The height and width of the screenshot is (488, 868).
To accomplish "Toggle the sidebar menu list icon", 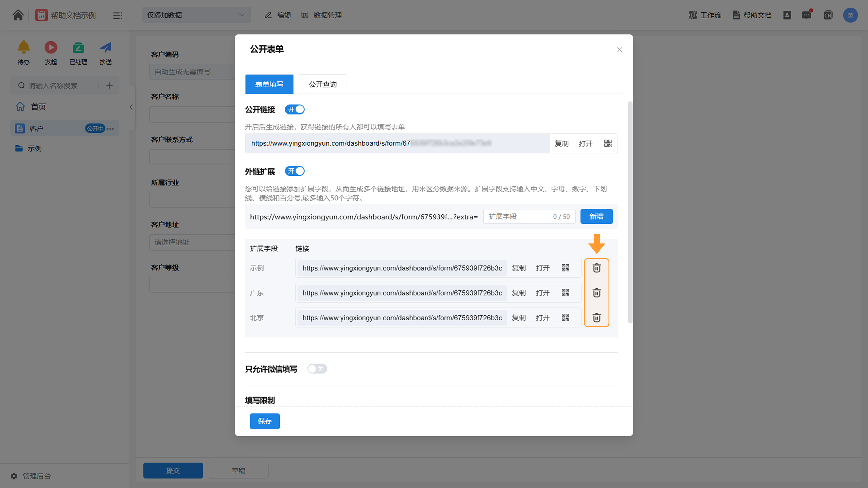I will click(x=117, y=16).
